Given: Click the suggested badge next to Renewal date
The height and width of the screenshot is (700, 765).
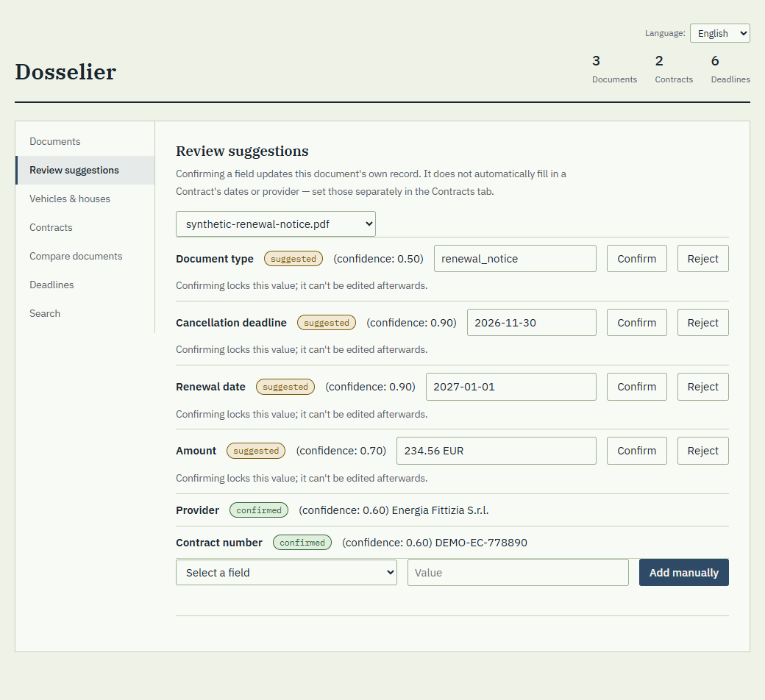Looking at the screenshot, I should pos(285,387).
